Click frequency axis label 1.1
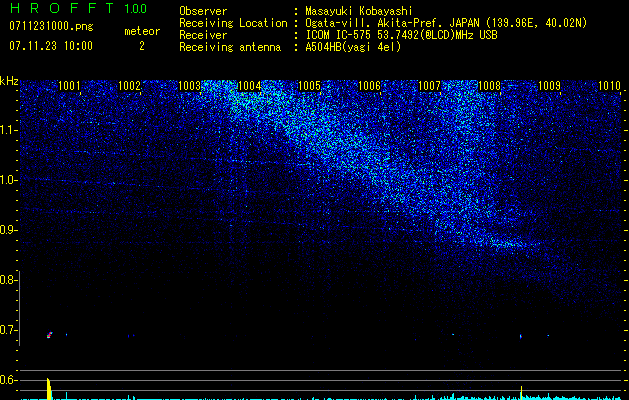Screen dimensions: 629x400 click(x=7, y=130)
